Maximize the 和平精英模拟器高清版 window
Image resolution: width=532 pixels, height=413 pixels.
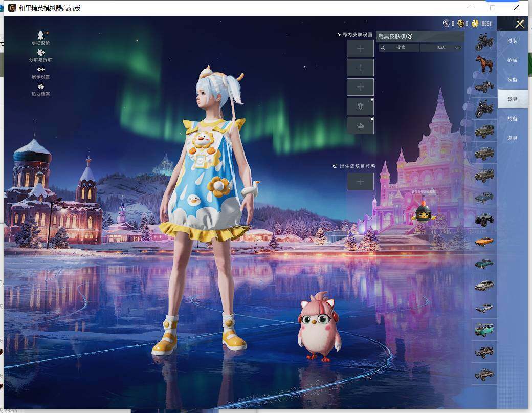coord(493,8)
